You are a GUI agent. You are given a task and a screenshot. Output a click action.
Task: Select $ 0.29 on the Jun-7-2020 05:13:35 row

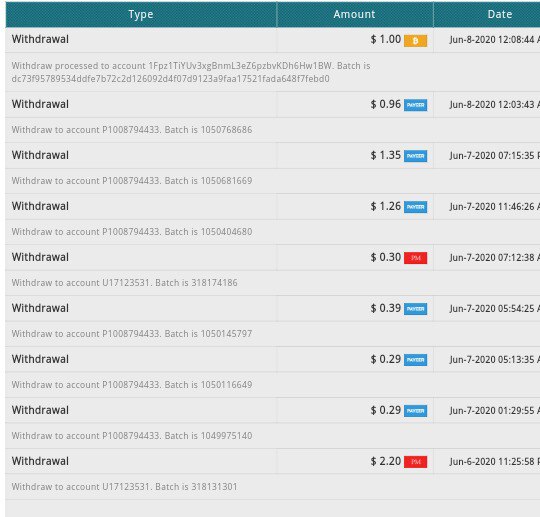click(x=386, y=359)
